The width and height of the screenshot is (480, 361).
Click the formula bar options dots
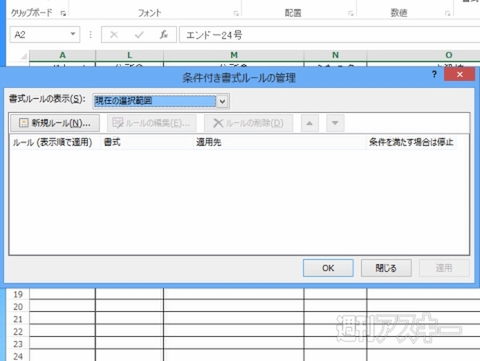[90, 35]
